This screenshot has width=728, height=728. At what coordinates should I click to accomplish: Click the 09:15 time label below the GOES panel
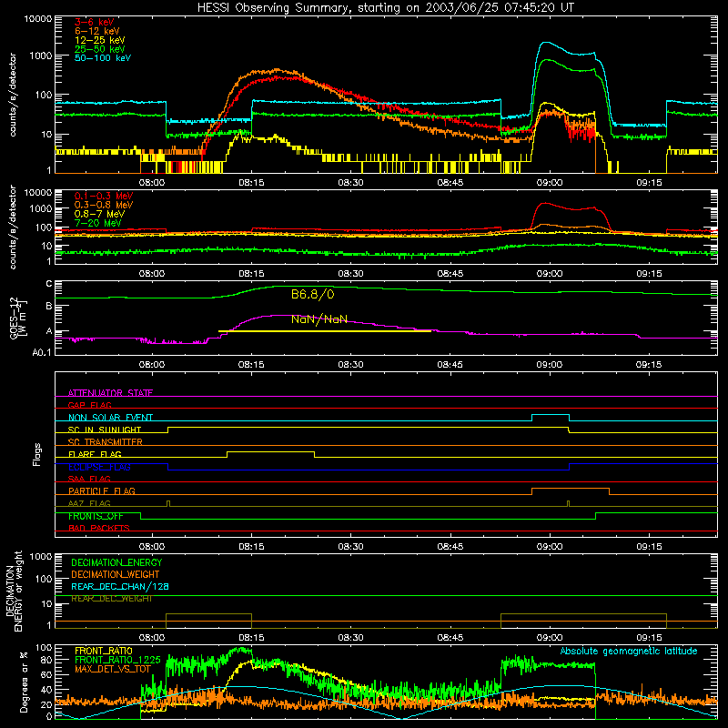coord(649,365)
